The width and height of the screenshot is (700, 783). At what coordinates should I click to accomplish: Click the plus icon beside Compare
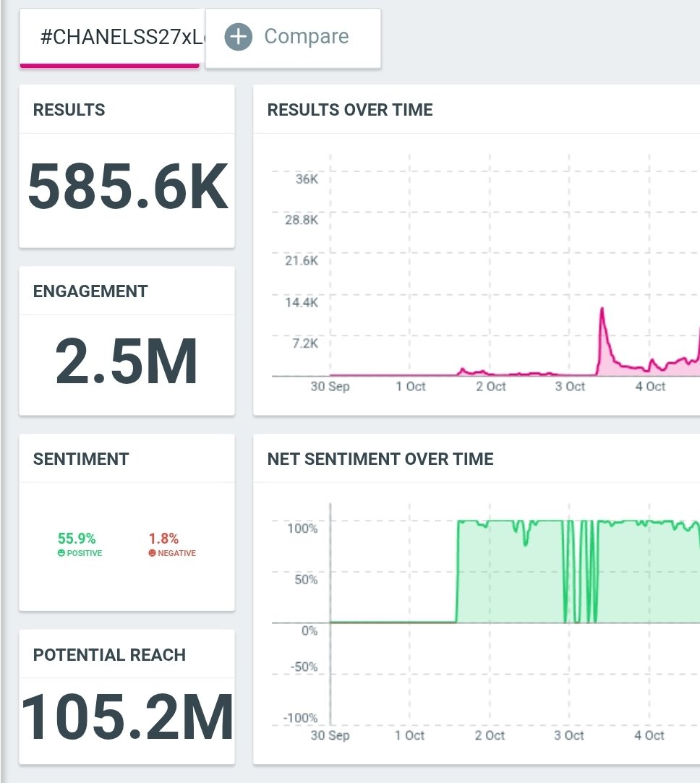pos(239,36)
